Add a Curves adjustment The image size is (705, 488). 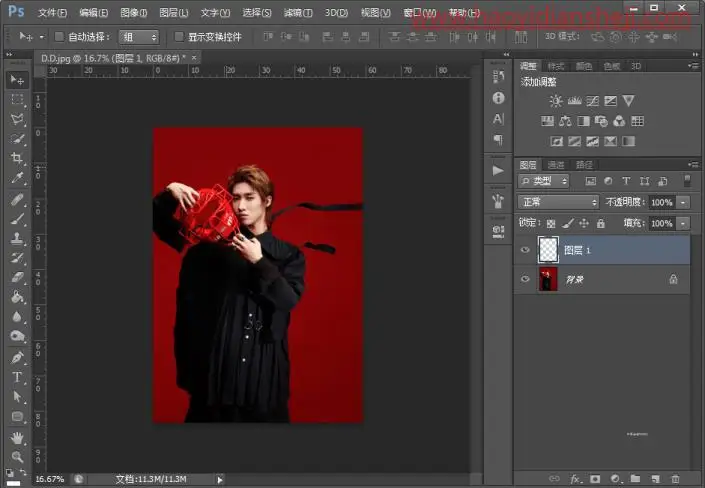[x=592, y=101]
